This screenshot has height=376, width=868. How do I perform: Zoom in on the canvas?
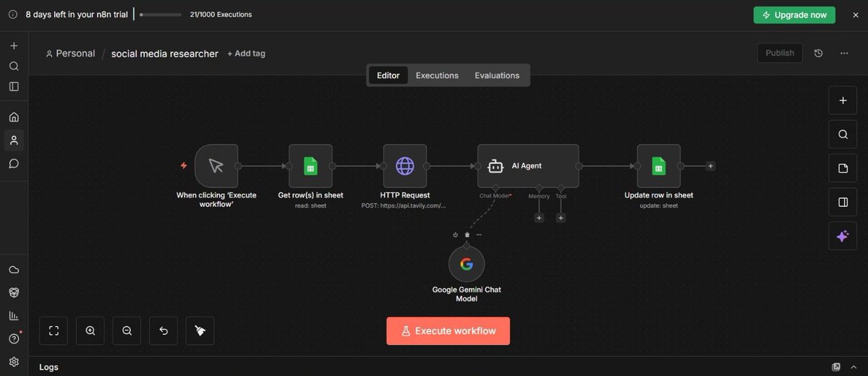coord(90,330)
